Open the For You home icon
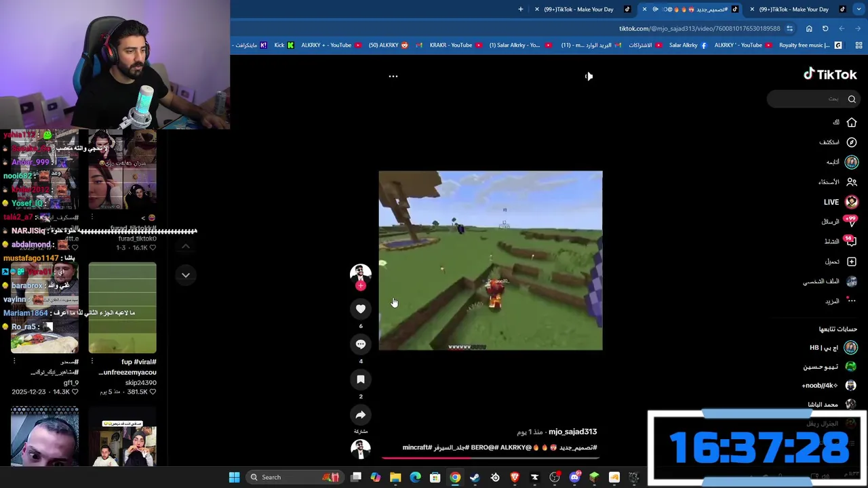This screenshot has height=488, width=868. coord(852,123)
